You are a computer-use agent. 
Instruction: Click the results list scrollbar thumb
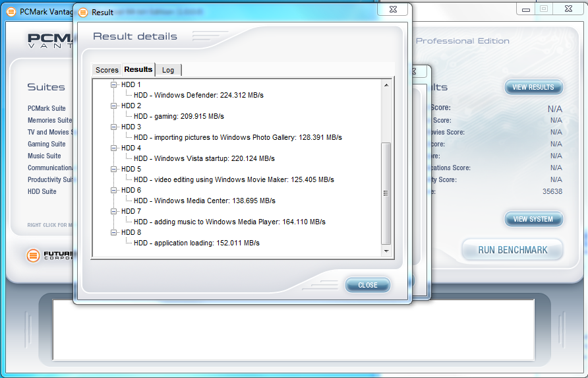pos(386,193)
